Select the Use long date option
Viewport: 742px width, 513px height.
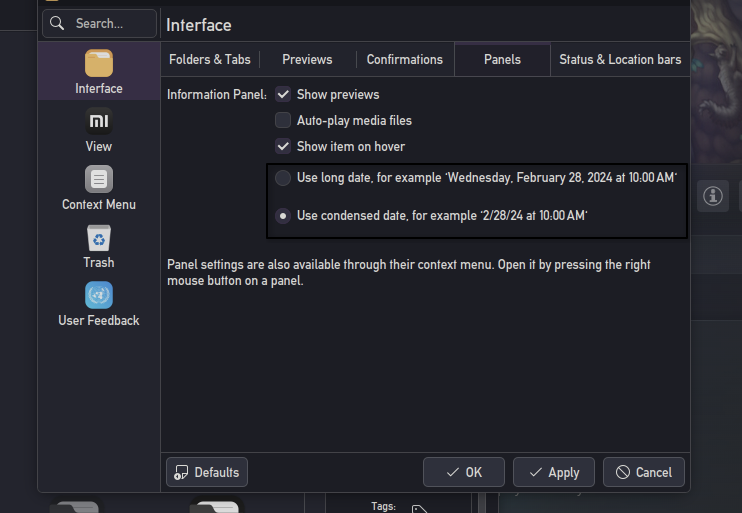point(284,178)
